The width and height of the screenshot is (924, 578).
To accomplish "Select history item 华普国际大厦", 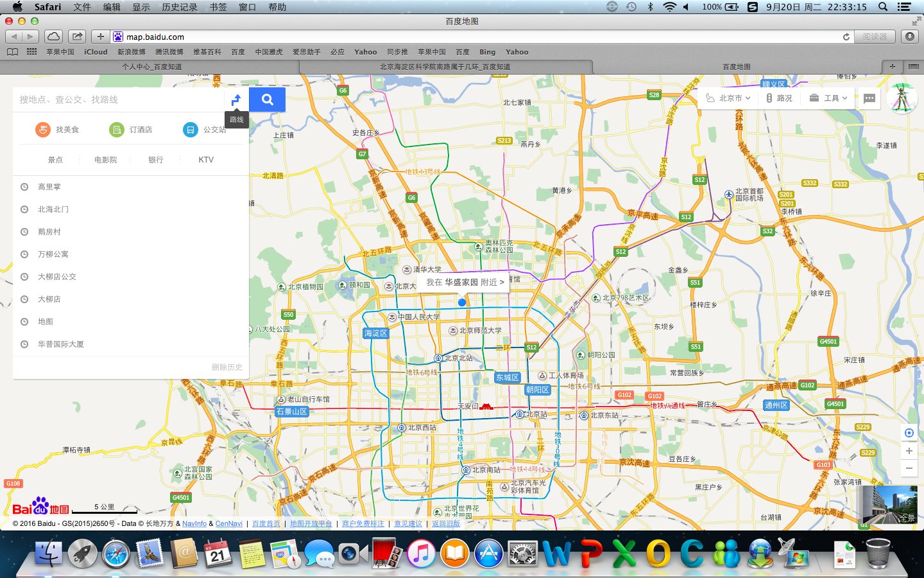I will coord(60,344).
